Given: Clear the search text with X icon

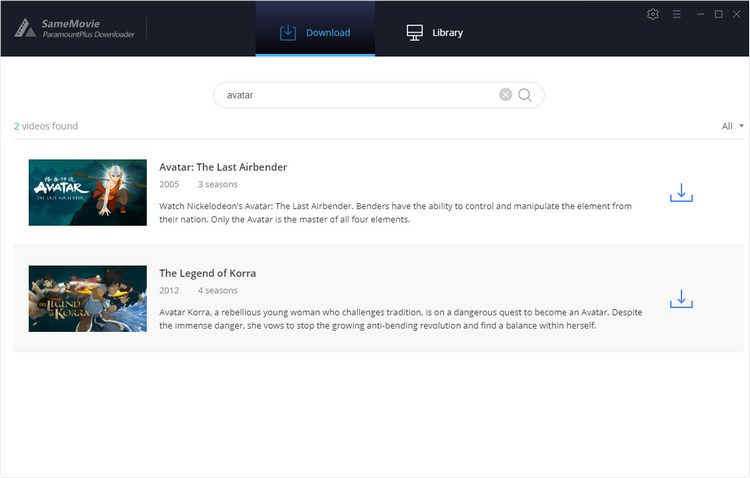Looking at the screenshot, I should click(505, 95).
